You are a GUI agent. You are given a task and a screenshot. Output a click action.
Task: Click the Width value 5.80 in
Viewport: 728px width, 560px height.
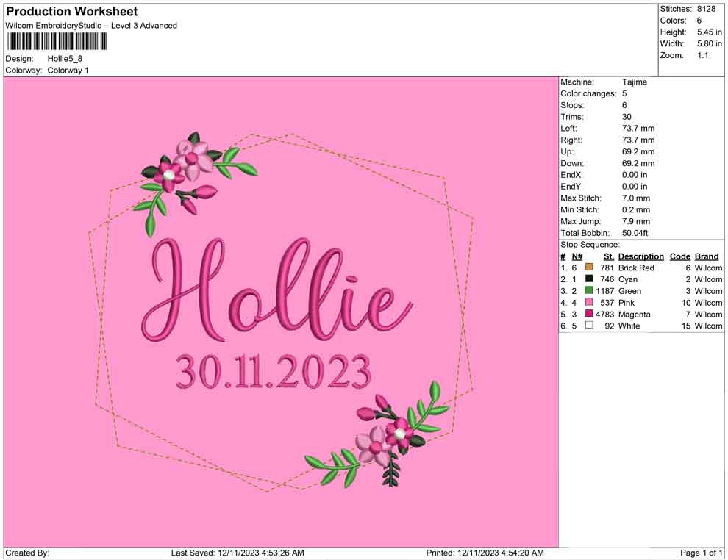[710, 43]
